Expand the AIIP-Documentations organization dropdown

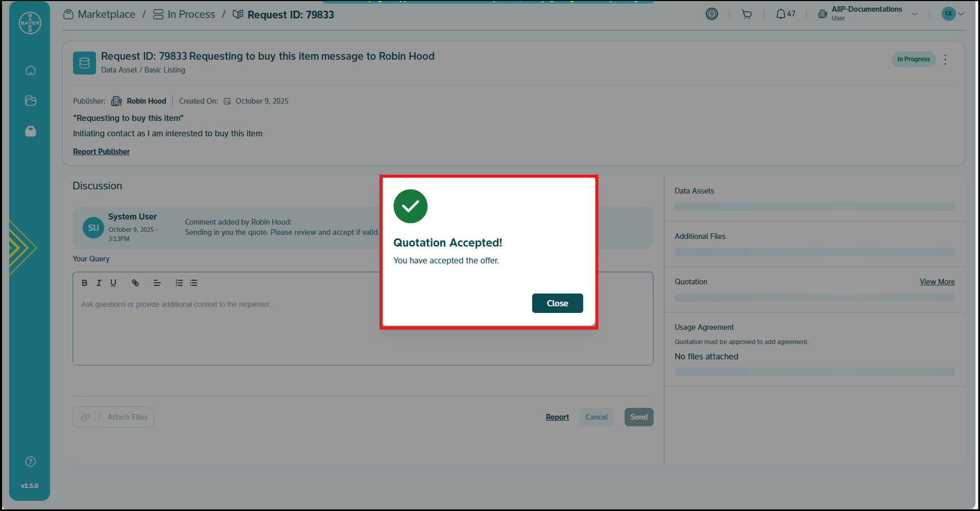(x=914, y=14)
